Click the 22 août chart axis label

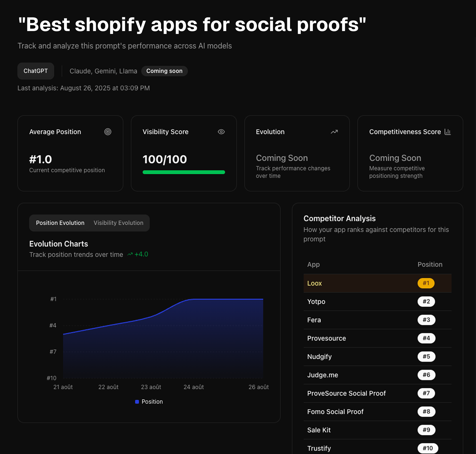(108, 387)
